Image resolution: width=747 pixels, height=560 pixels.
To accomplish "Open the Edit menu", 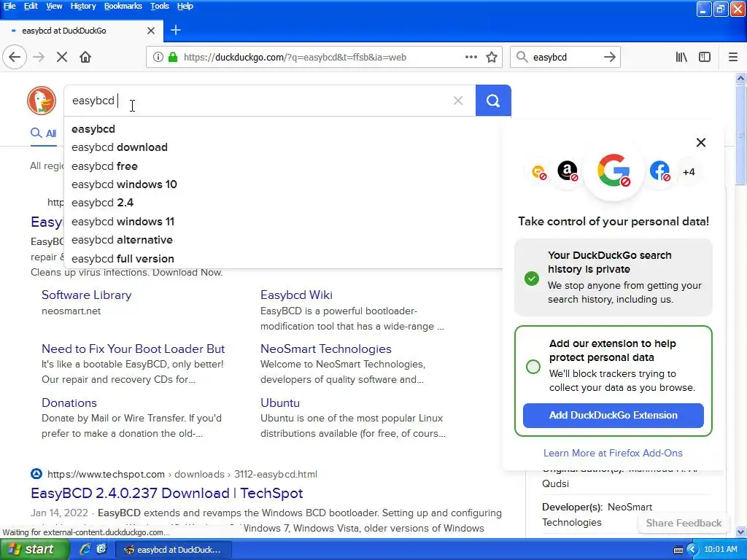I will point(31,6).
